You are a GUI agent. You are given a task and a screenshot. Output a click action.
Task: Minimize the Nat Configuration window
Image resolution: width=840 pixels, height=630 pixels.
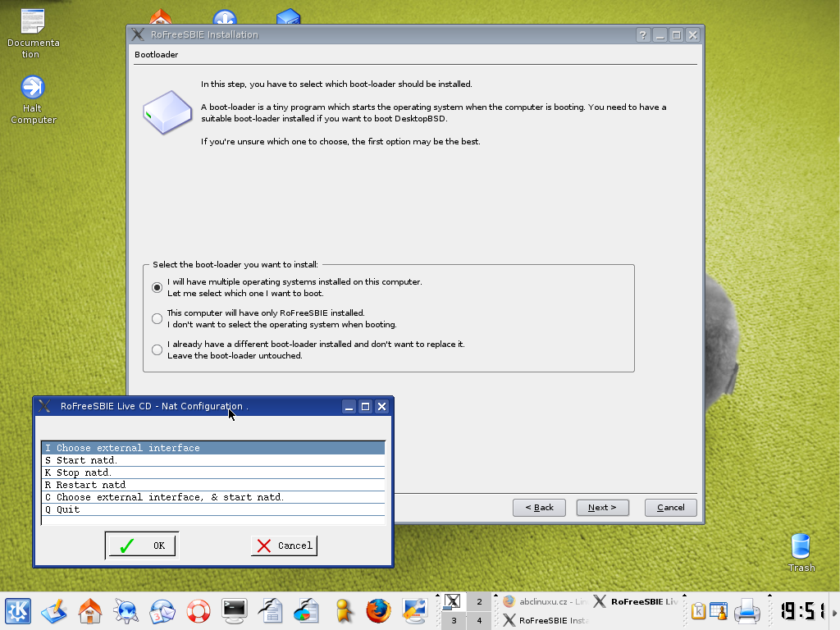click(x=349, y=407)
